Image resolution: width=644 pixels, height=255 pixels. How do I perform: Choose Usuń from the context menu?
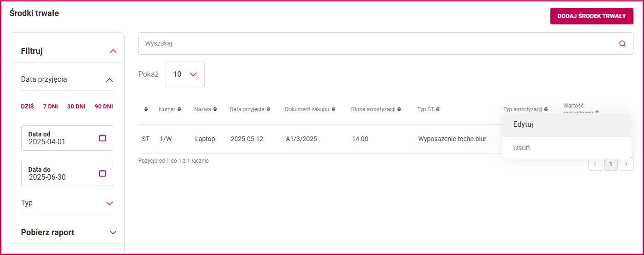(567, 148)
